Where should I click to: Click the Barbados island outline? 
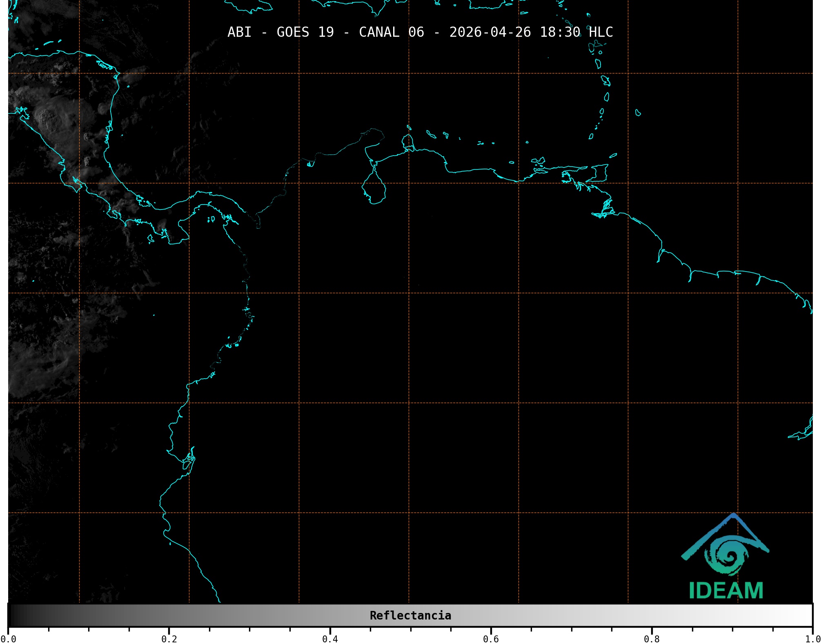[638, 113]
